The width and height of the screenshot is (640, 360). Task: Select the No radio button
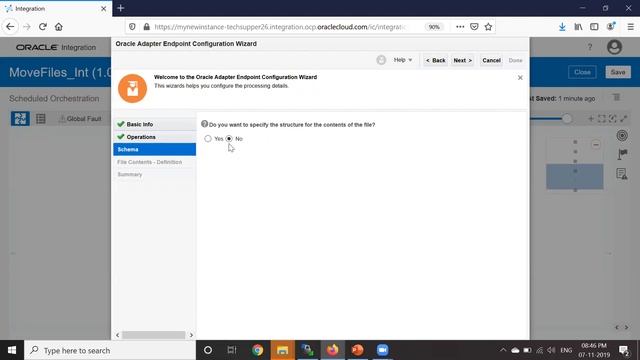[x=229, y=139]
